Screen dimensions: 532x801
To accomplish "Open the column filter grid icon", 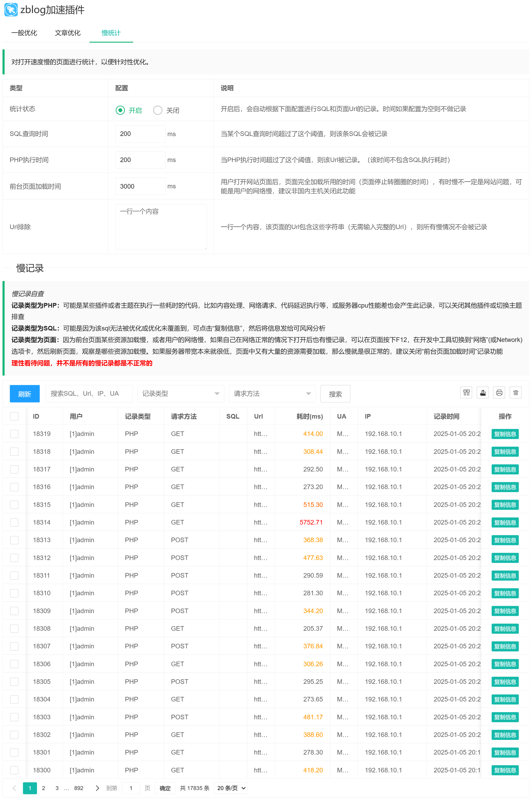I will [x=466, y=392].
